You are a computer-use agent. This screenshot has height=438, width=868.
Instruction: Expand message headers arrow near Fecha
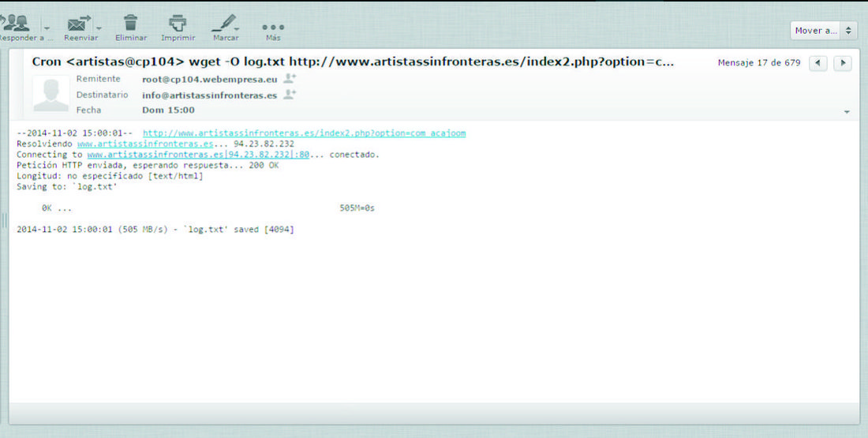(x=847, y=112)
